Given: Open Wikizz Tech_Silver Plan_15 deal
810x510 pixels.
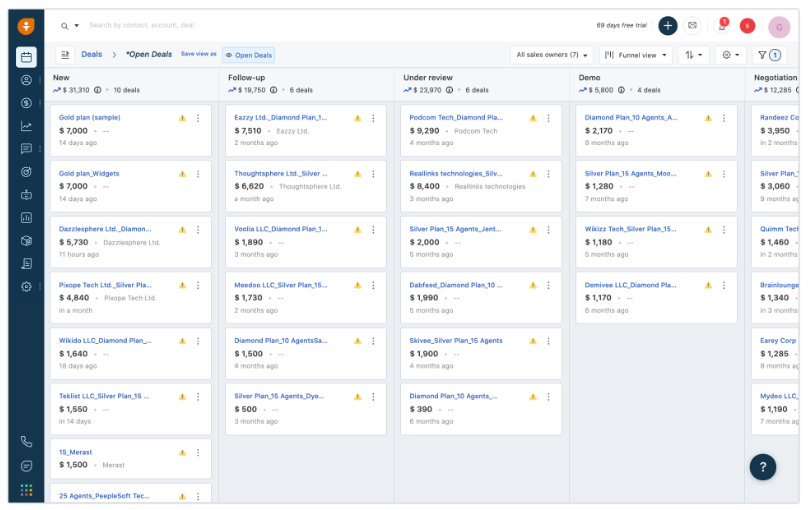Looking at the screenshot, I should (630, 229).
